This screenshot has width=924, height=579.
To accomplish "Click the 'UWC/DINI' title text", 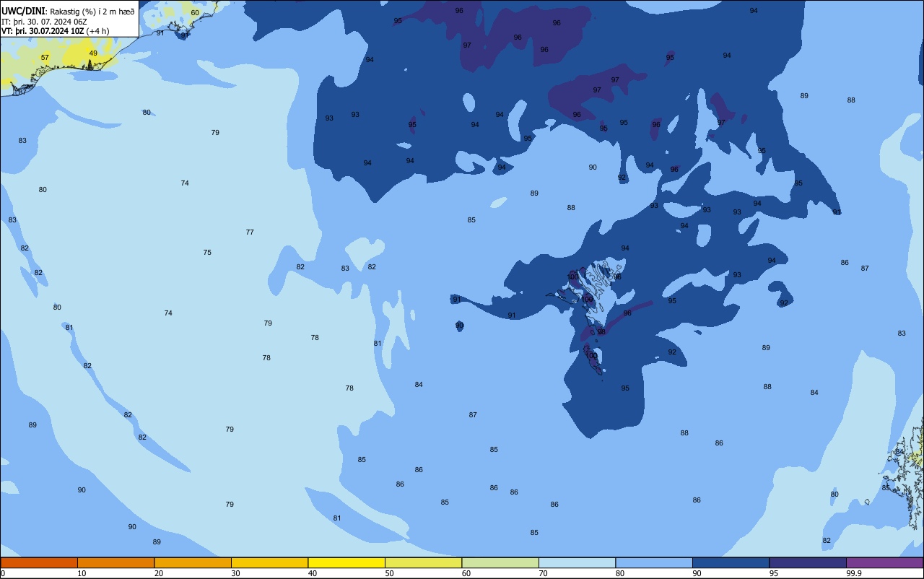I will 24,11.
